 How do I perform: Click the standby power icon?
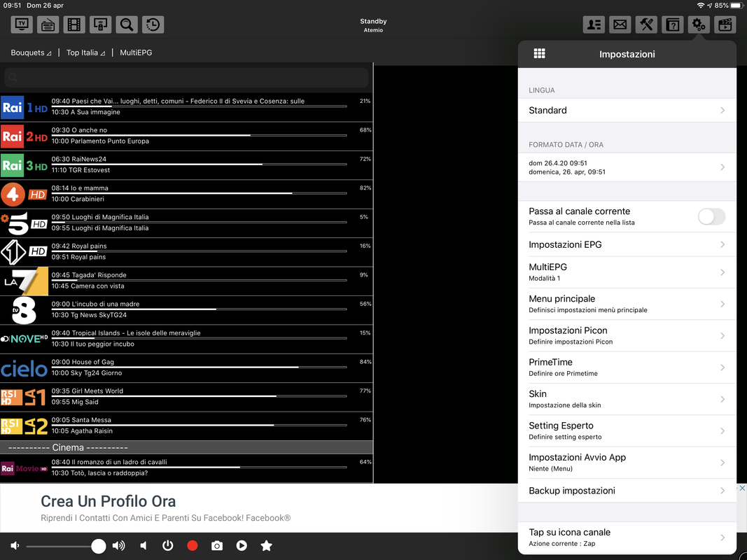tap(168, 545)
